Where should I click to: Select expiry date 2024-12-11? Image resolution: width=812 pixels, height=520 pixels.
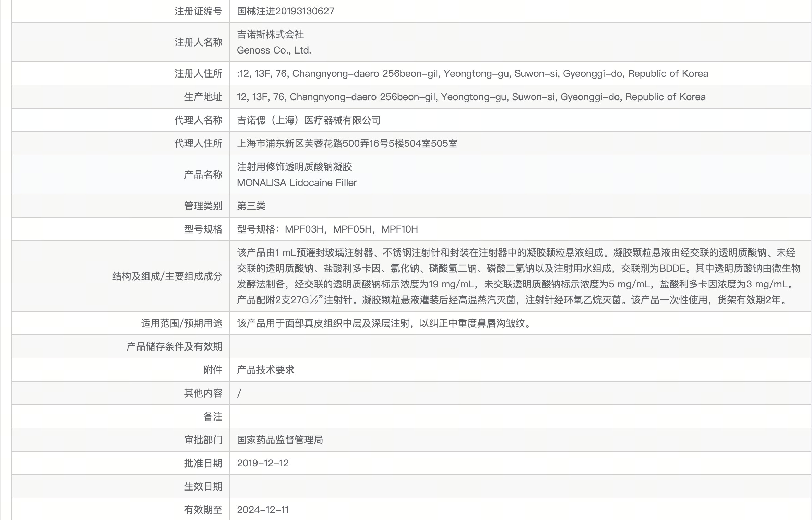point(263,510)
